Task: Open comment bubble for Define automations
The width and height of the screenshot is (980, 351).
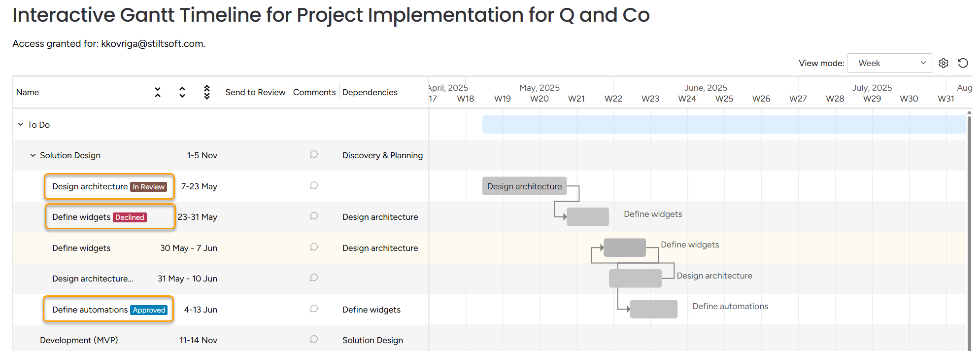Action: (x=314, y=309)
